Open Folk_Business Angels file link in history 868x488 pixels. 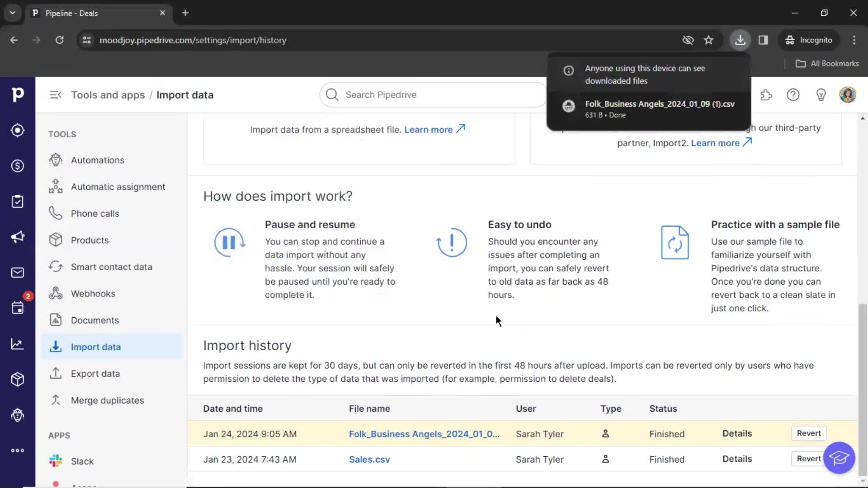point(424,434)
